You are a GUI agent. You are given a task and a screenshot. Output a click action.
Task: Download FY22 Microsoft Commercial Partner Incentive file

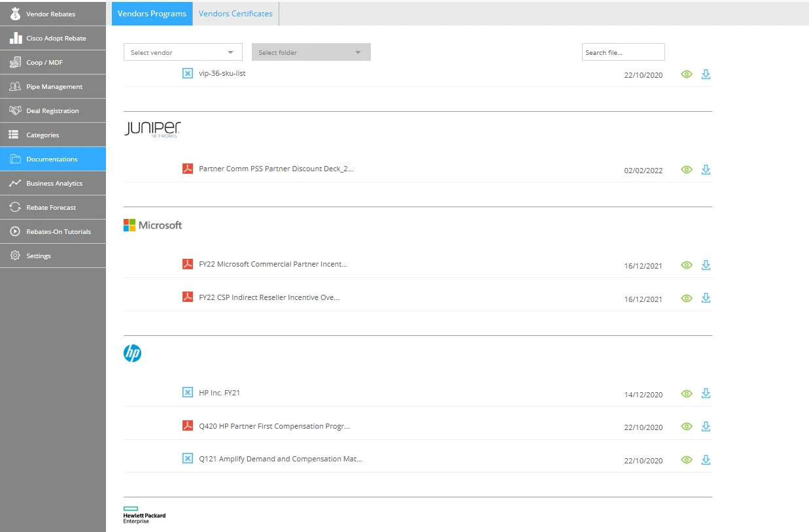coord(706,265)
